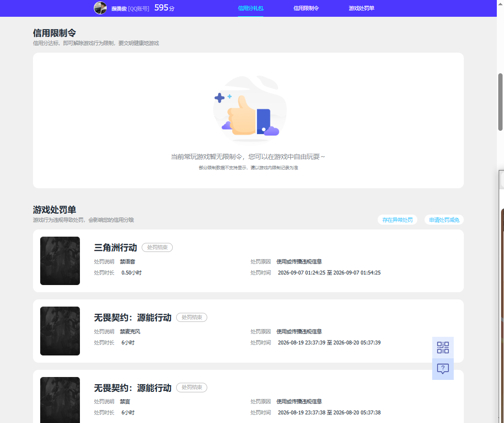Switch to the 信用分礼包 tab
This screenshot has width=504, height=423.
250,8
